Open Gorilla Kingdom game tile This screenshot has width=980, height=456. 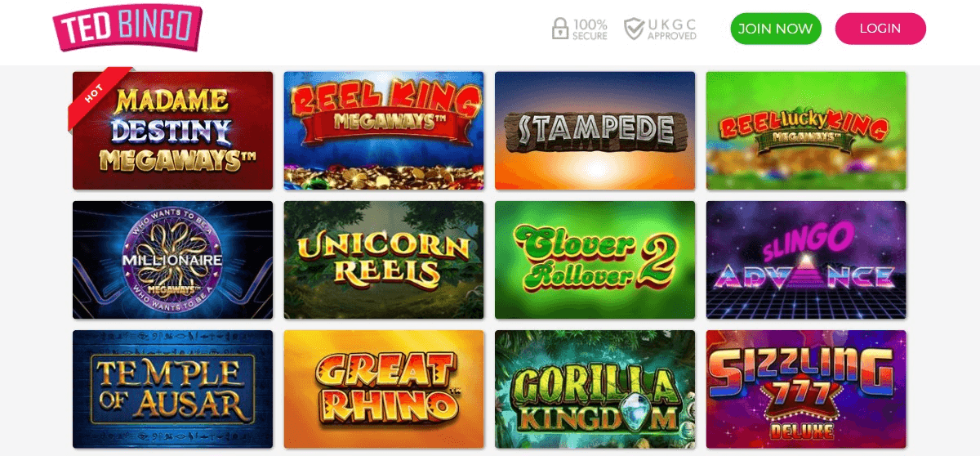tap(595, 389)
